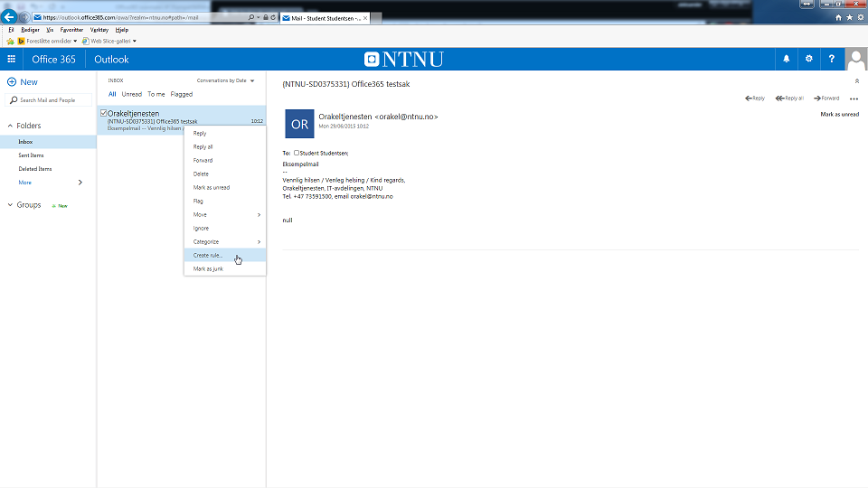Screen dimensions: 868x488
Task: Open the Hjelp browser menu
Action: click(x=122, y=30)
